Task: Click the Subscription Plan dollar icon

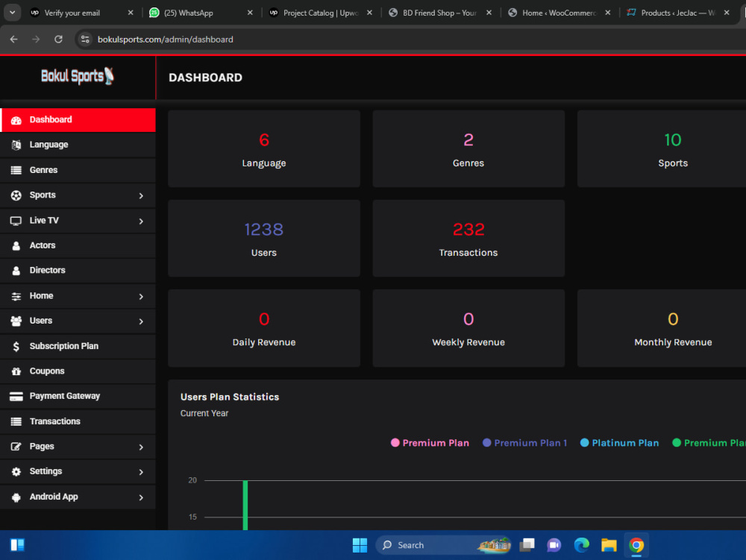Action: [x=16, y=347]
